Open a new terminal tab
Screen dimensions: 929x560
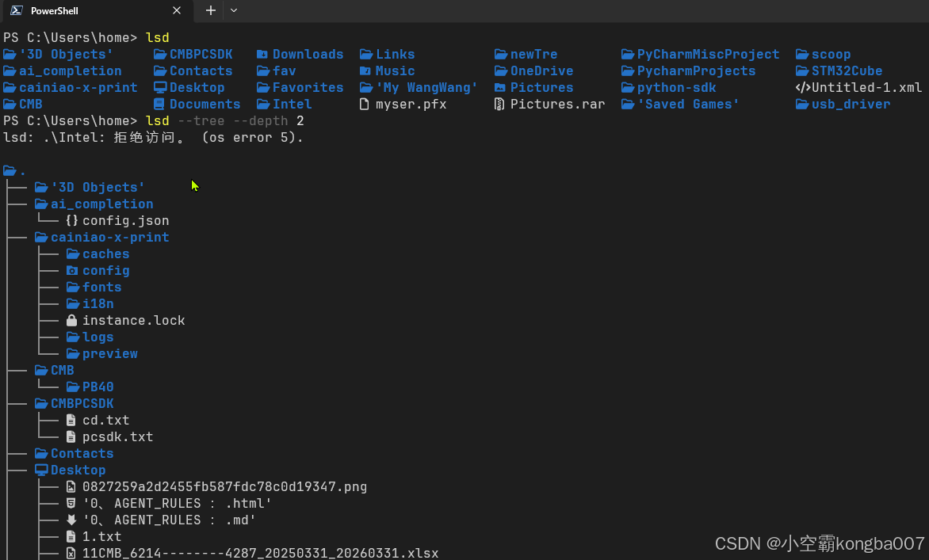(210, 10)
